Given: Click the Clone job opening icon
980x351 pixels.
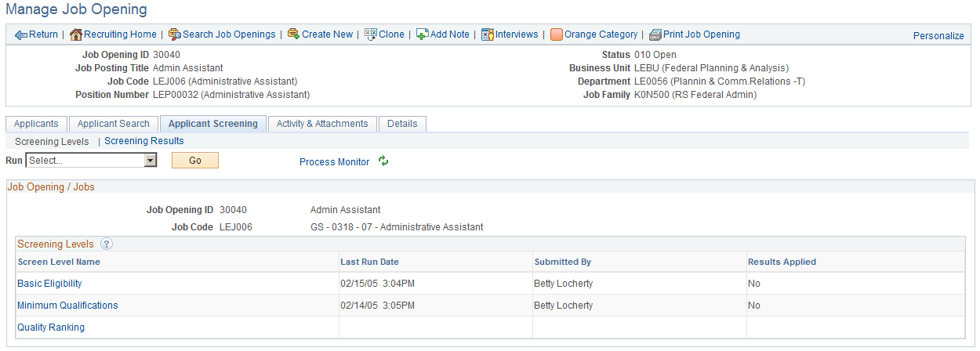Looking at the screenshot, I should 371,34.
